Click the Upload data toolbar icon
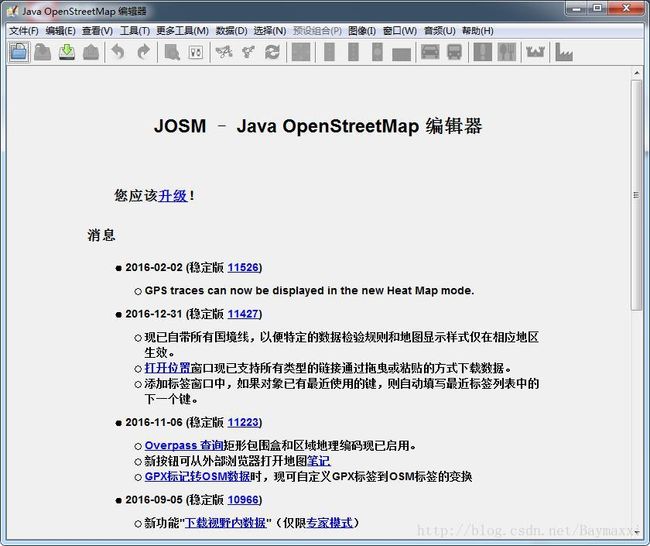The height and width of the screenshot is (546, 650). point(91,52)
